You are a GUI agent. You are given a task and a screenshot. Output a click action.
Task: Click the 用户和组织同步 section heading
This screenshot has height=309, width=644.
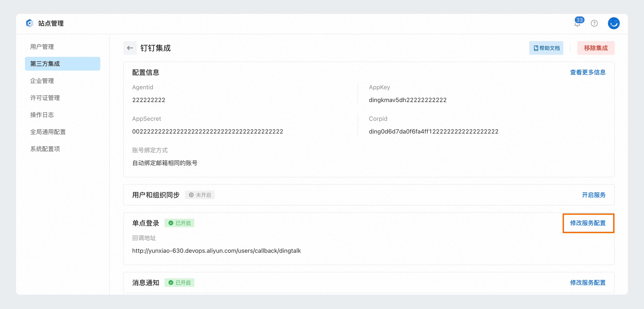(156, 195)
